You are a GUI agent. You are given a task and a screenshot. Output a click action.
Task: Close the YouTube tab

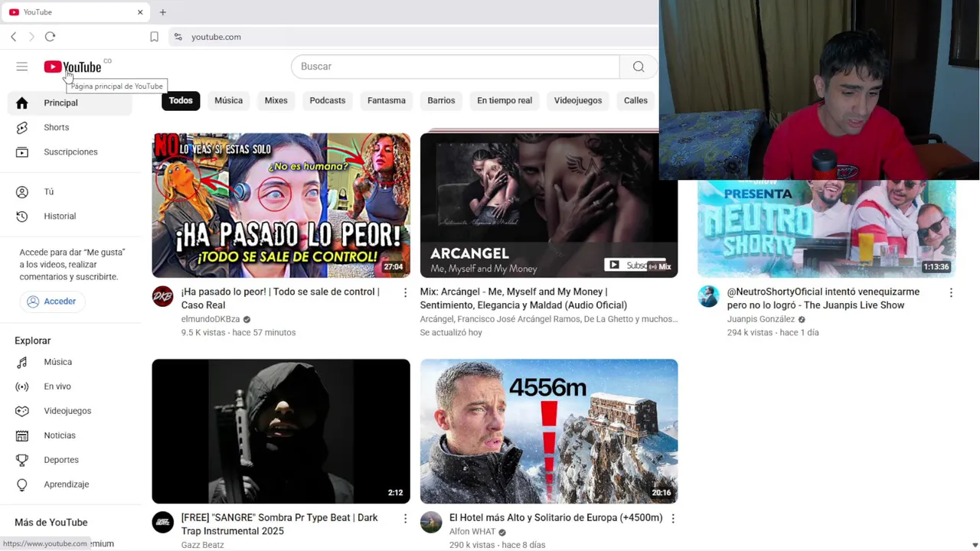[x=140, y=12]
